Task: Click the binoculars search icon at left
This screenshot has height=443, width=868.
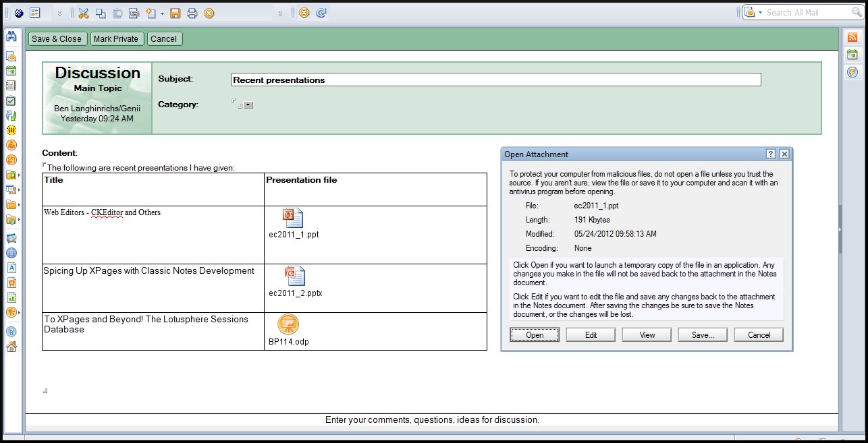Action: (x=11, y=37)
